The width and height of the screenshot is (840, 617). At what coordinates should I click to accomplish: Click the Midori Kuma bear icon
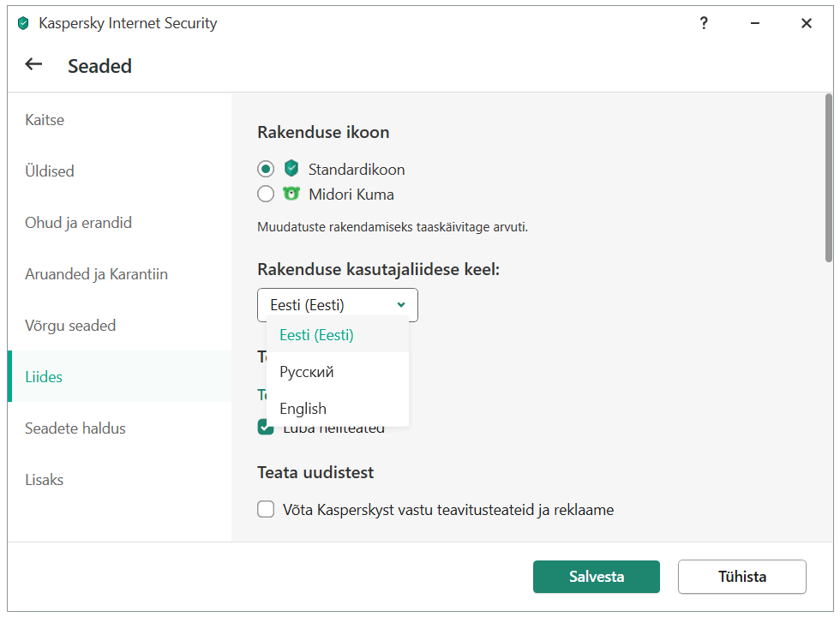[x=291, y=194]
